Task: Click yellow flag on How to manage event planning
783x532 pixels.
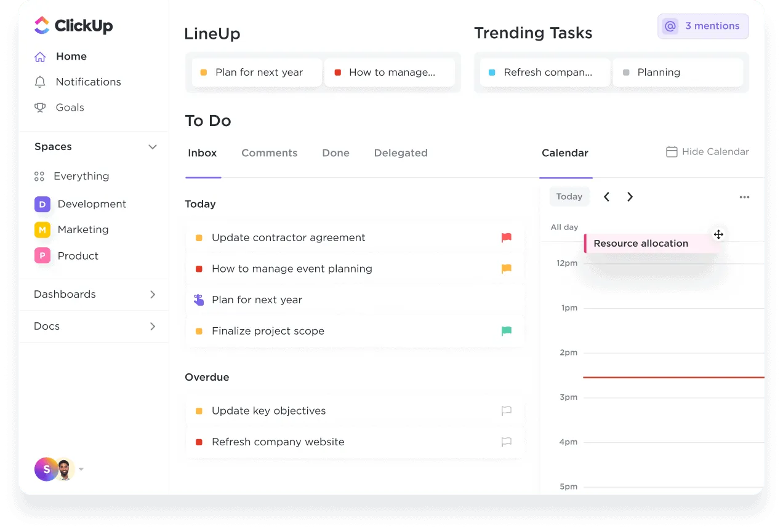Action: tap(507, 269)
